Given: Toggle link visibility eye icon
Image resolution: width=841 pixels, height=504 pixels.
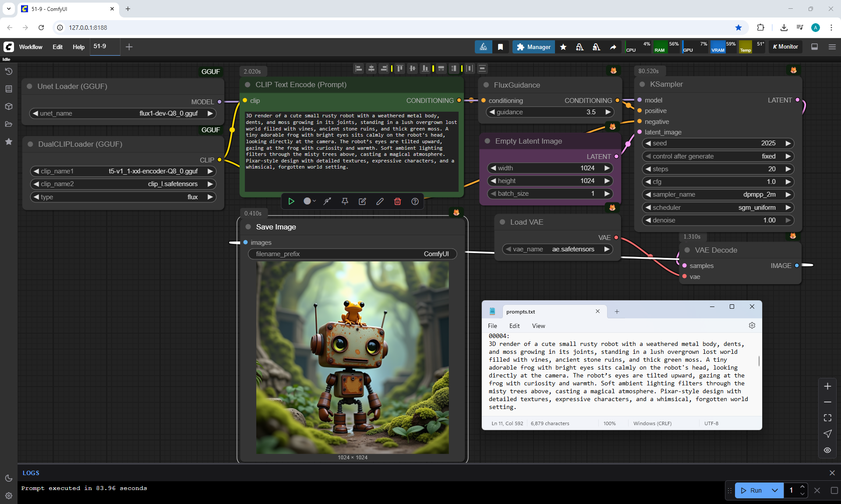Looking at the screenshot, I should (827, 450).
